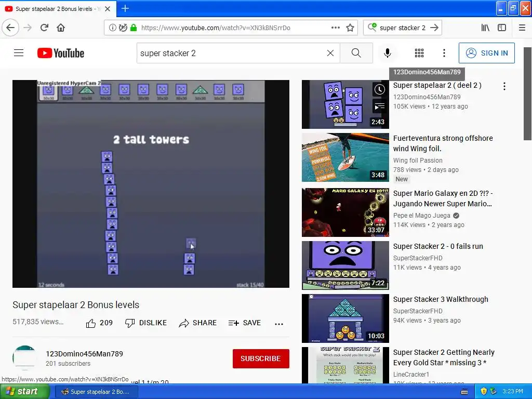Open Fuerteventura strong offshore wind title link
This screenshot has height=399, width=532.
(443, 143)
